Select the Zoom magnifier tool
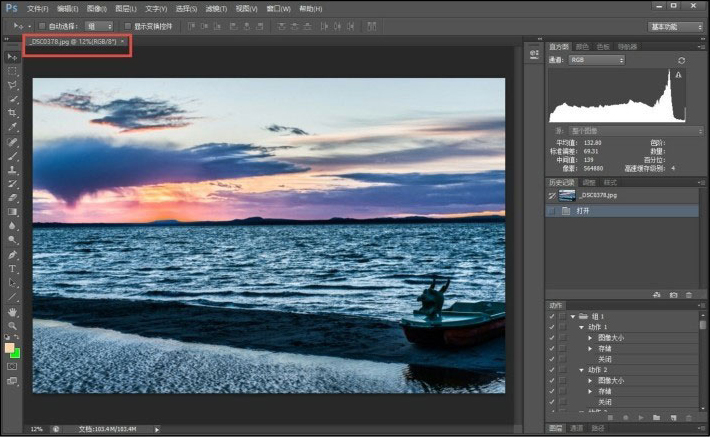This screenshot has height=437, width=710. click(13, 326)
